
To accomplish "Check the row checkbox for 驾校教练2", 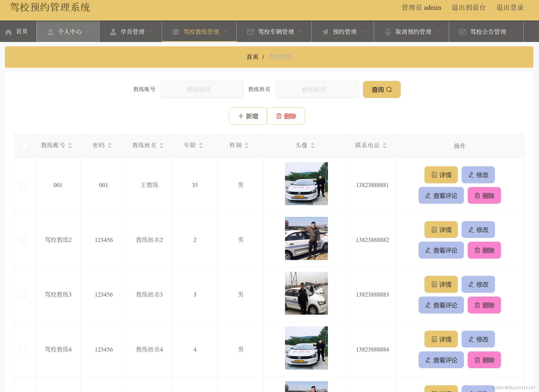I will [23, 240].
